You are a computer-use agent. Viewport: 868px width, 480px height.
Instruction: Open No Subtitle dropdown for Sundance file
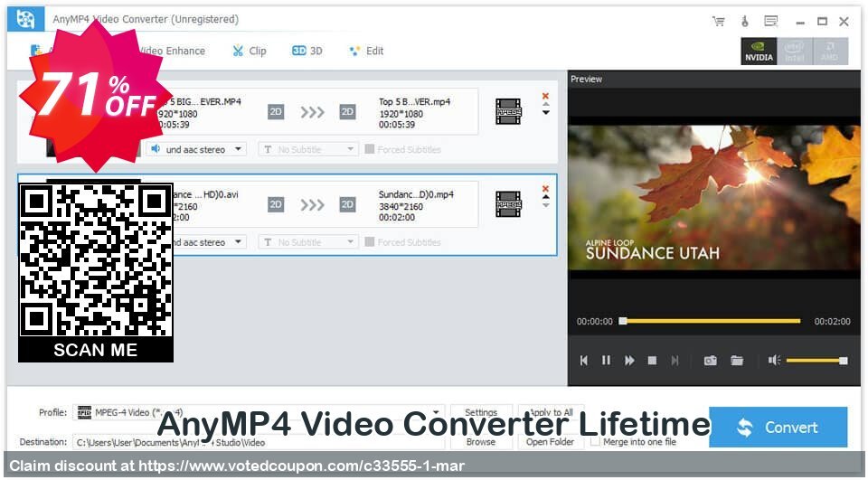pos(308,242)
